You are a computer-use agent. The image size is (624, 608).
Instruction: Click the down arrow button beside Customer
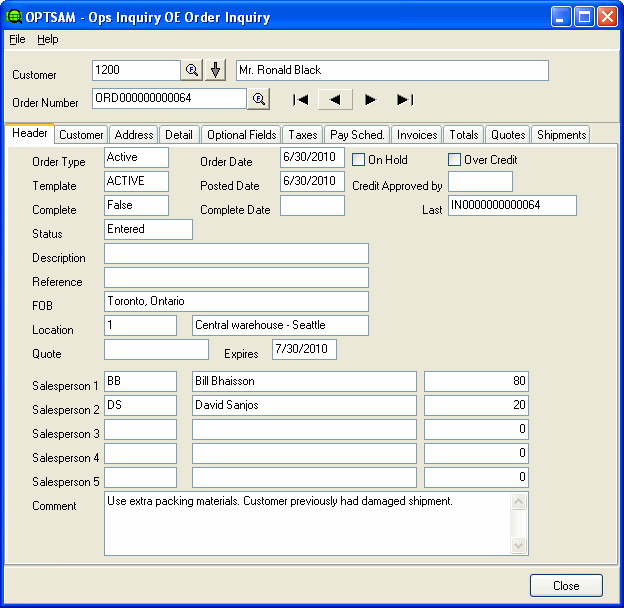click(216, 70)
